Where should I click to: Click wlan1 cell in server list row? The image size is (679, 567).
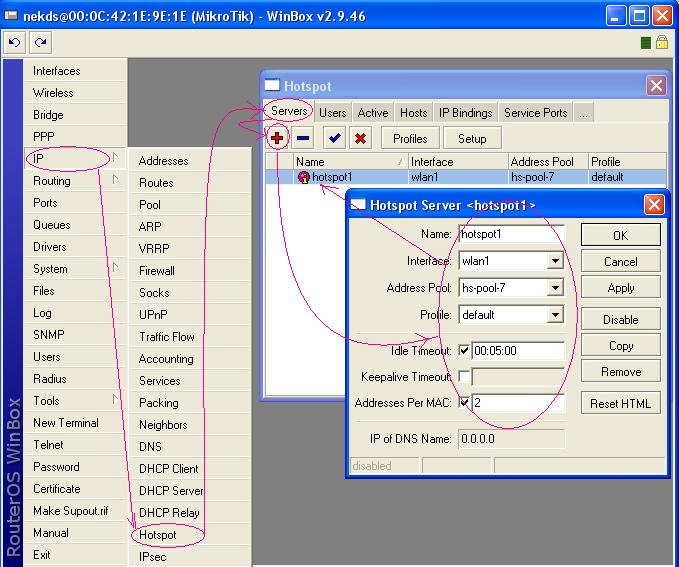pos(458,177)
